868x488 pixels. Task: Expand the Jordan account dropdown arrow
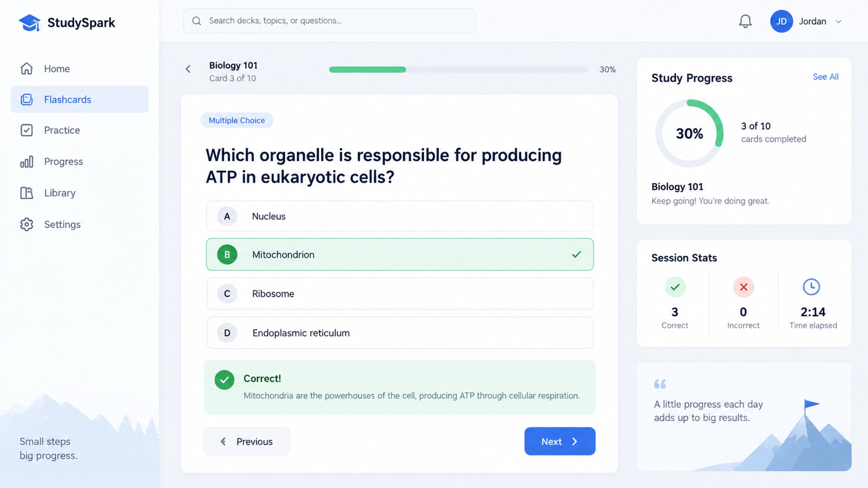pyautogui.click(x=839, y=22)
